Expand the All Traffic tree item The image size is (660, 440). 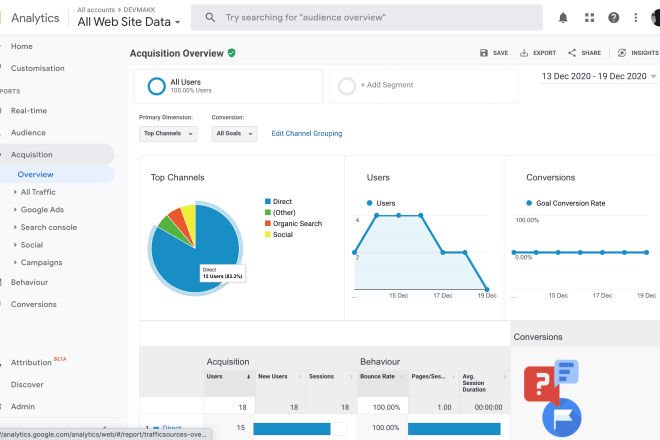tap(15, 192)
